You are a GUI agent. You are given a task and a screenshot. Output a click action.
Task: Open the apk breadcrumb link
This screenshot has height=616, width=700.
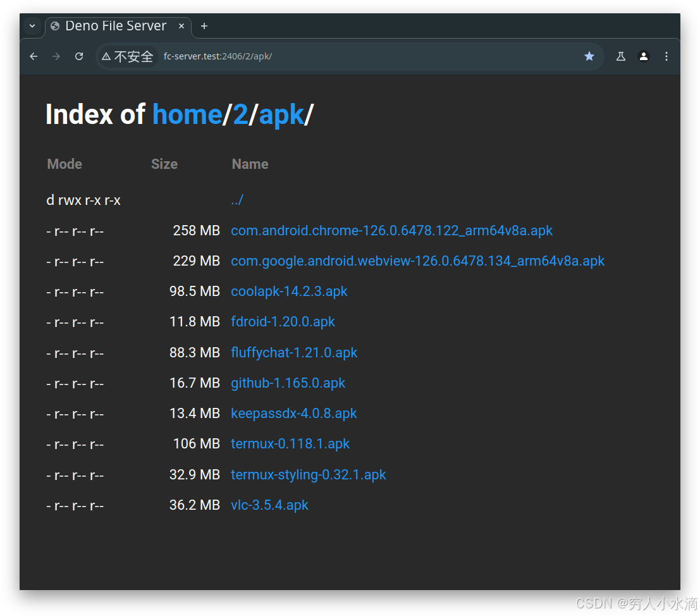point(281,116)
